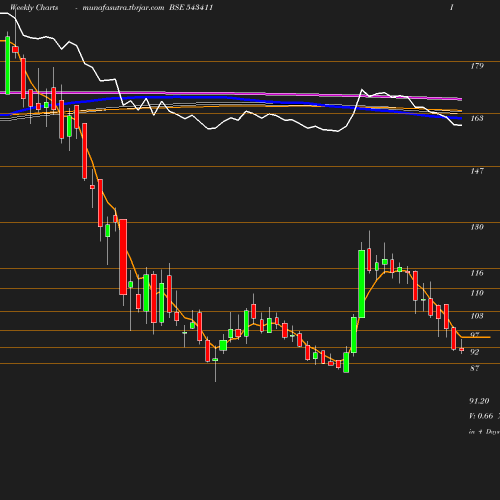
Task: Click the 91.20 last price value
Action: [x=479, y=401]
